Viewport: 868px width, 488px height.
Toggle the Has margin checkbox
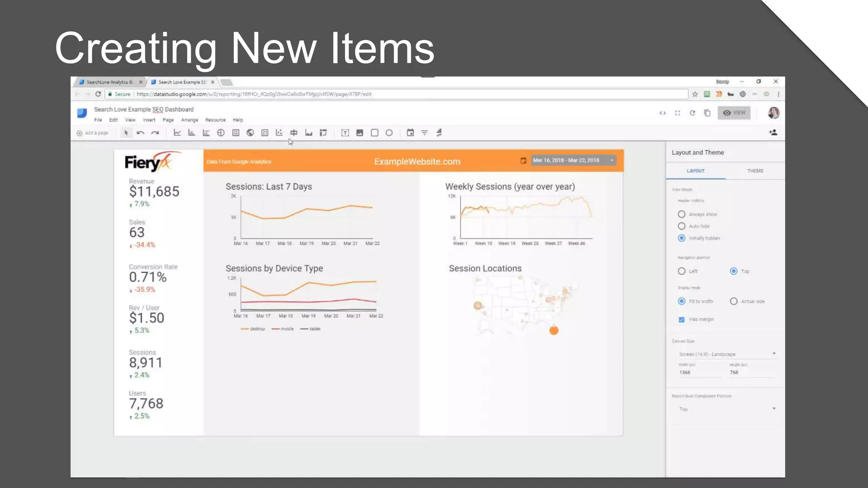[x=682, y=319]
